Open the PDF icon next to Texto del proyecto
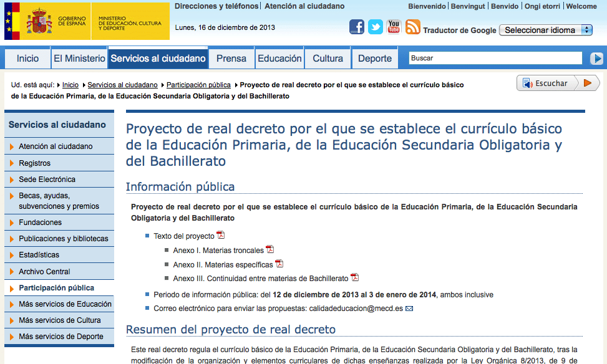607x364 pixels. point(221,235)
